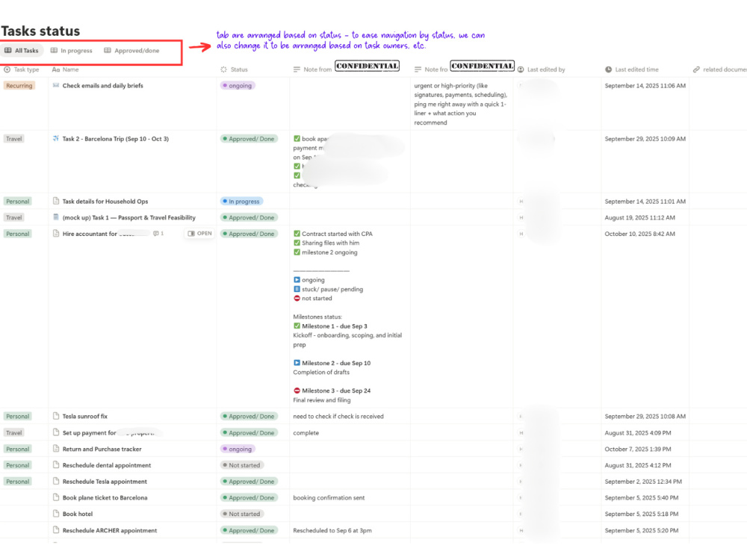Viewport: 747px width, 560px height.
Task: Click the Status column header
Action: 234,69
